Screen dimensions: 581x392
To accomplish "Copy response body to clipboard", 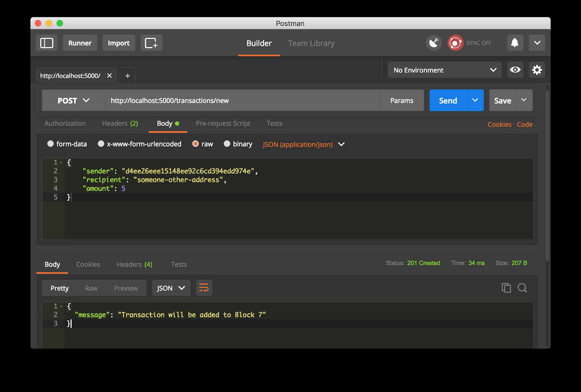I will click(x=506, y=288).
